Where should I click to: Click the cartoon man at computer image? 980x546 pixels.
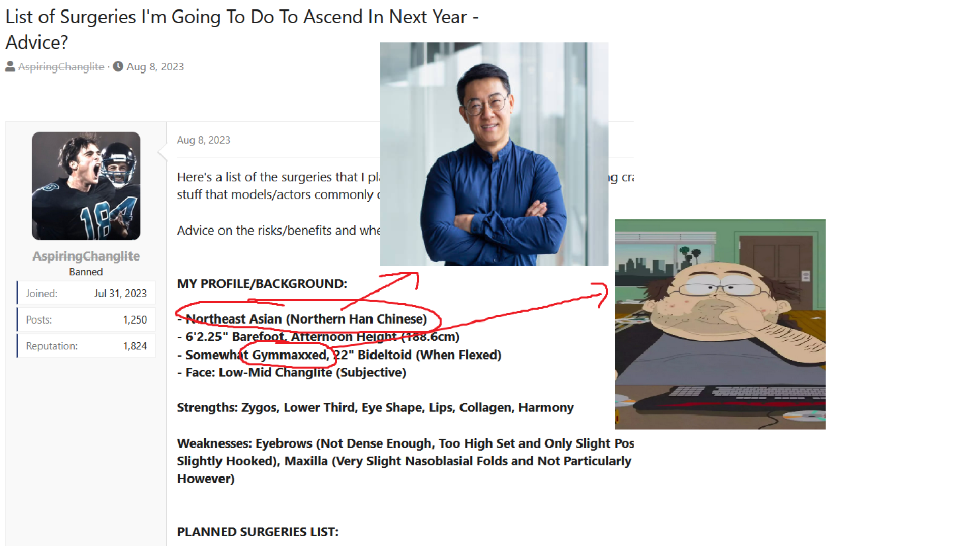point(720,324)
